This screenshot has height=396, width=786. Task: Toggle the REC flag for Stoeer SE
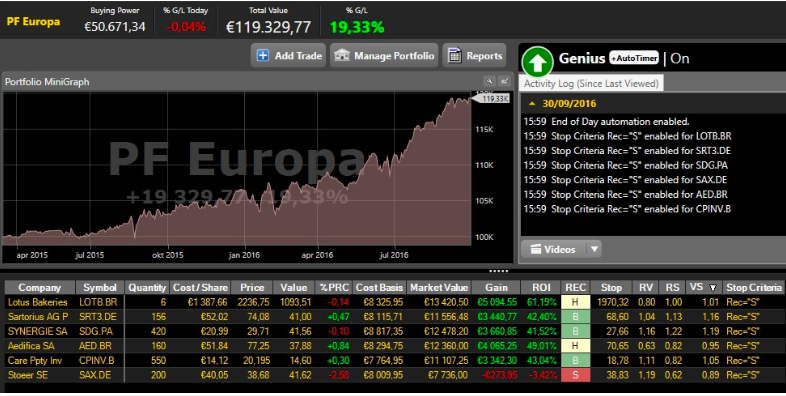coord(575,375)
